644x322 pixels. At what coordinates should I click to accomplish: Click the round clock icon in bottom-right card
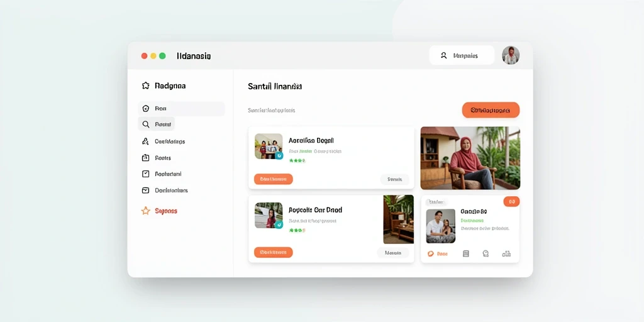coord(486,254)
